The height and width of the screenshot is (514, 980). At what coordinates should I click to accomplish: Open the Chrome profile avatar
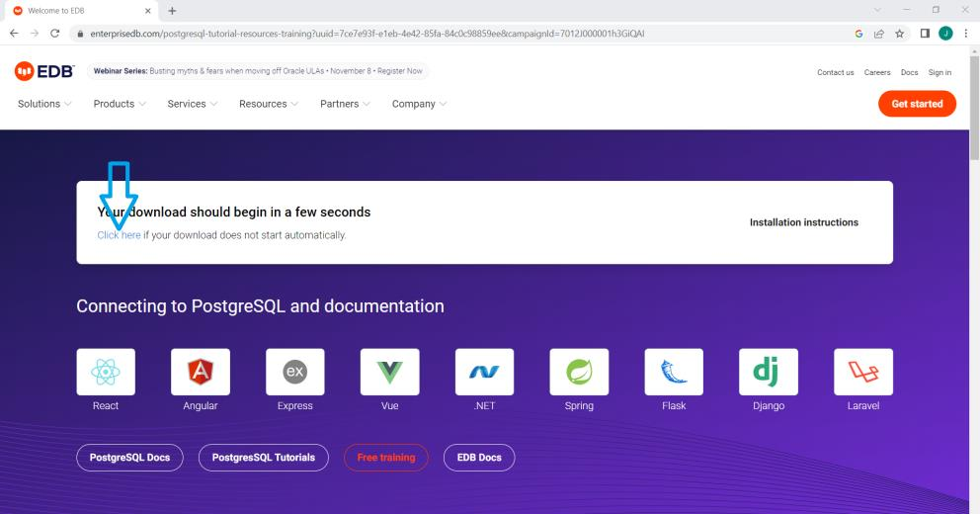[x=945, y=34]
